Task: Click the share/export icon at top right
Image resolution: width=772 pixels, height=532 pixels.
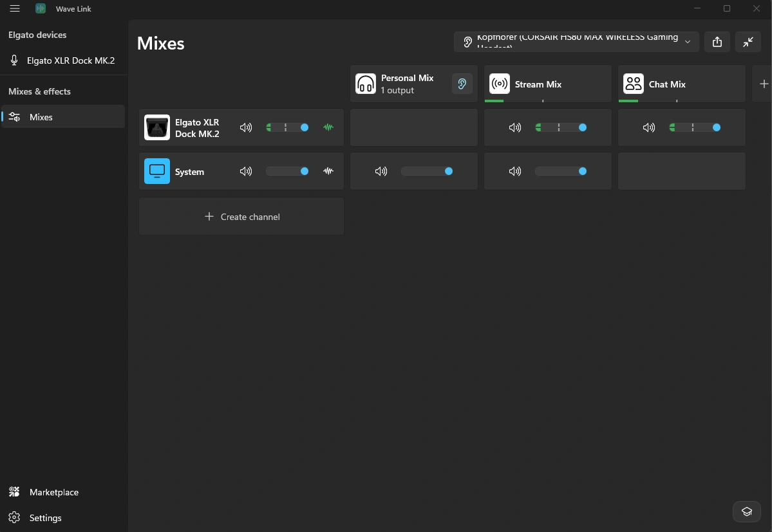Action: pos(717,42)
